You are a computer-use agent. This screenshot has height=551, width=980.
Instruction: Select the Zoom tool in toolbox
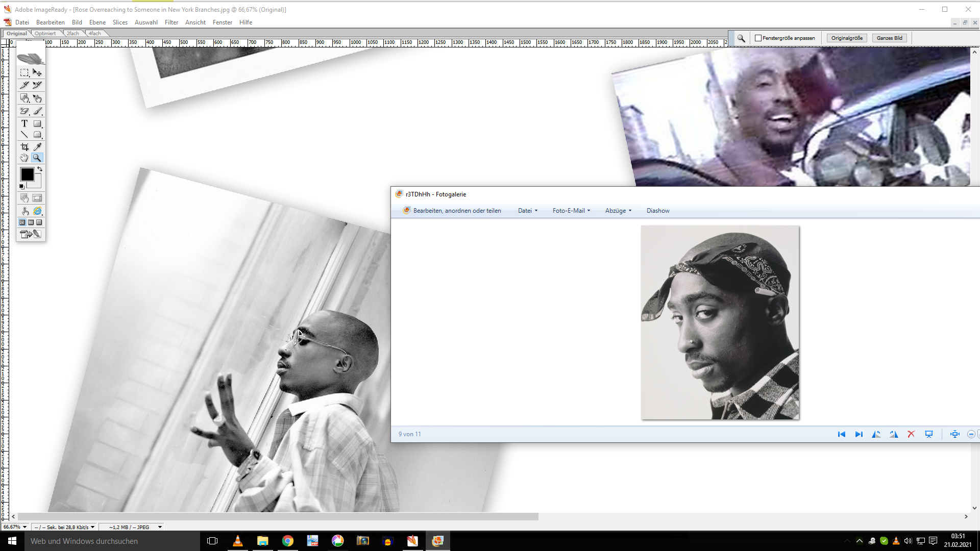[x=37, y=158]
